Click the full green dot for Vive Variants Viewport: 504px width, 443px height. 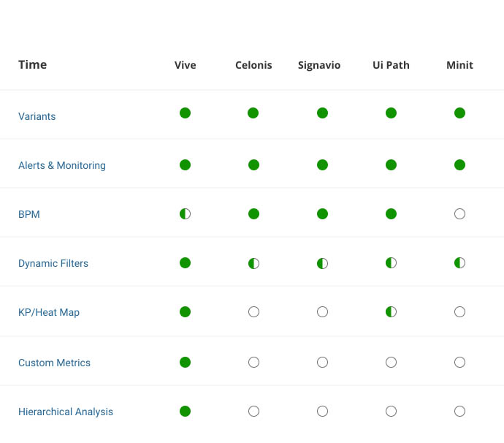click(x=185, y=113)
